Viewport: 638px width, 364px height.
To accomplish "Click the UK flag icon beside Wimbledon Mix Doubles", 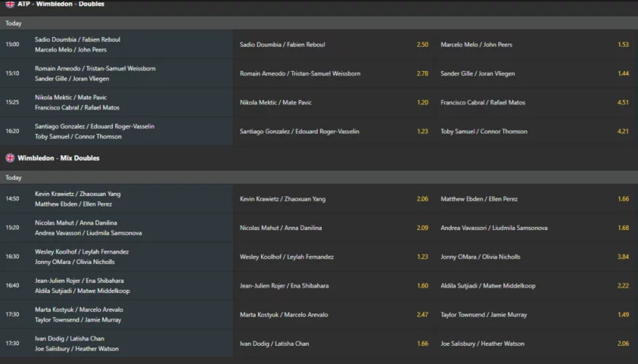I will pos(10,158).
